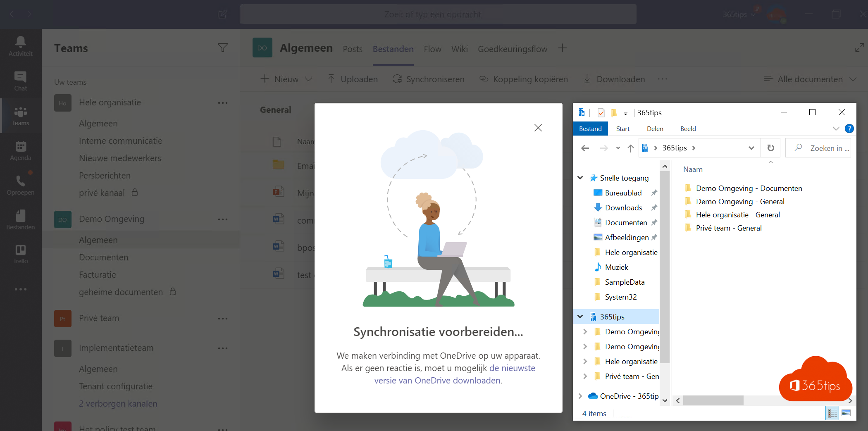Follow the nieuwste versie van OneDrive downloaden link
The height and width of the screenshot is (431, 868).
click(x=455, y=374)
